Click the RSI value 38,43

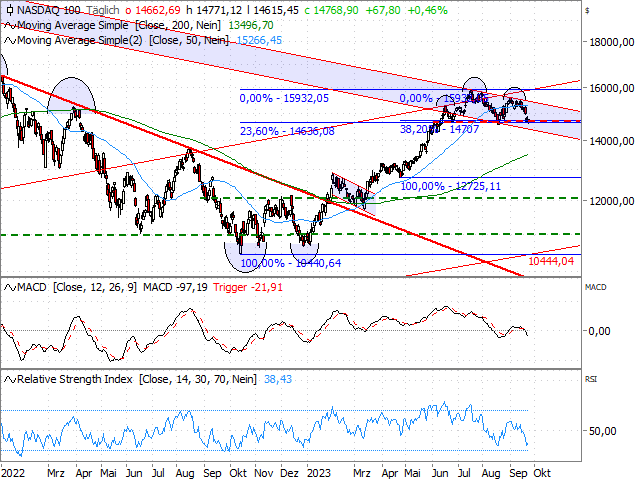[278, 380]
